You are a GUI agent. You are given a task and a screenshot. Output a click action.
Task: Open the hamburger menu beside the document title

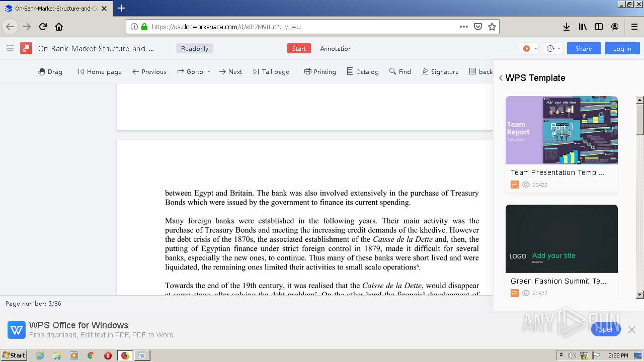pos(10,48)
